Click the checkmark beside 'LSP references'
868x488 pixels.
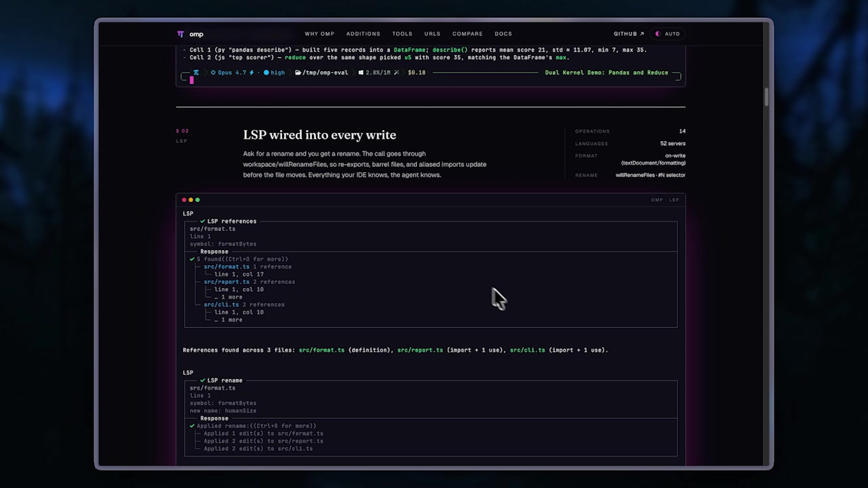202,221
